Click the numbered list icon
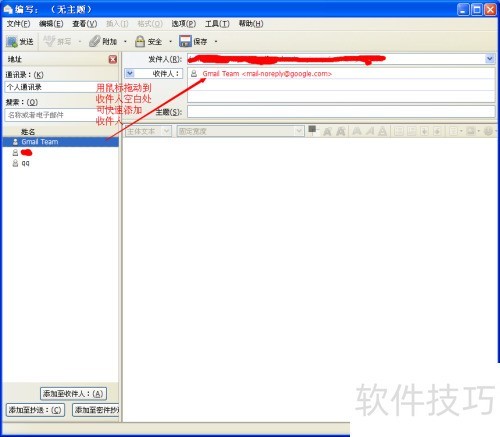The image size is (500, 437). (x=412, y=131)
